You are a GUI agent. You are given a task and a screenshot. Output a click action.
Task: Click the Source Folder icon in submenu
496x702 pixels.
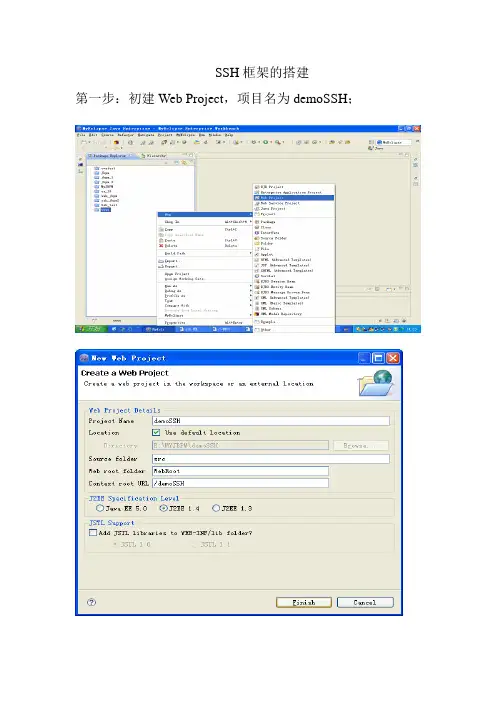[x=257, y=238]
